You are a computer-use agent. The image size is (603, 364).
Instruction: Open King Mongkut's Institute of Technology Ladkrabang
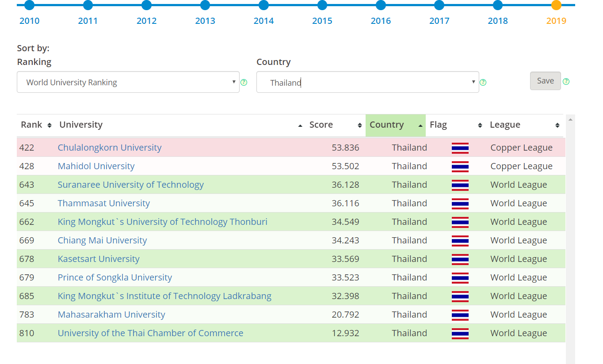[x=164, y=296]
